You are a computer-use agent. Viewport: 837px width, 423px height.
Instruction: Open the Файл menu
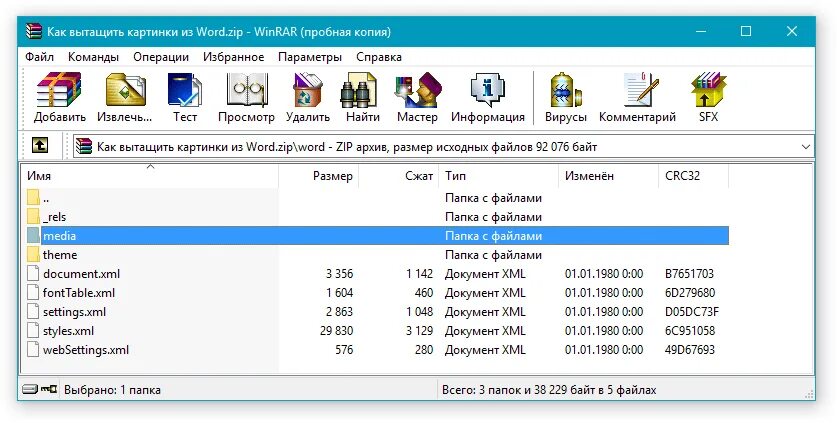click(40, 57)
